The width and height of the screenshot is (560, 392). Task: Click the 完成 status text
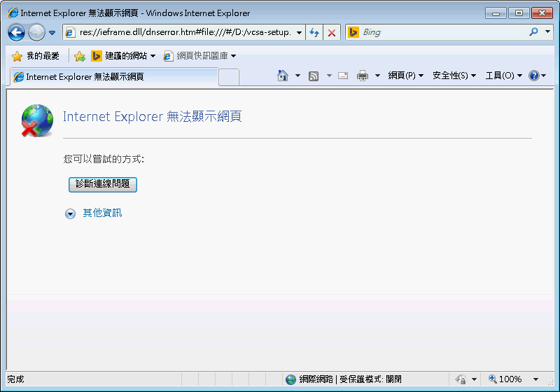point(15,379)
